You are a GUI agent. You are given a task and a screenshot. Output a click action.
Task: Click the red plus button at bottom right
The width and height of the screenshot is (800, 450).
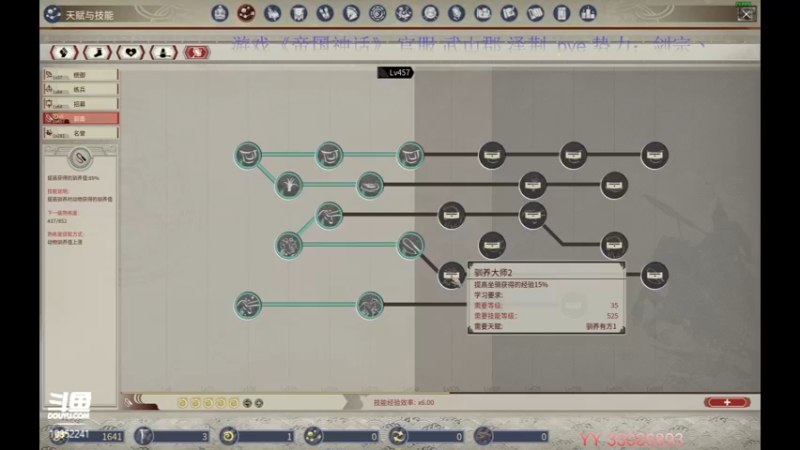coord(727,403)
